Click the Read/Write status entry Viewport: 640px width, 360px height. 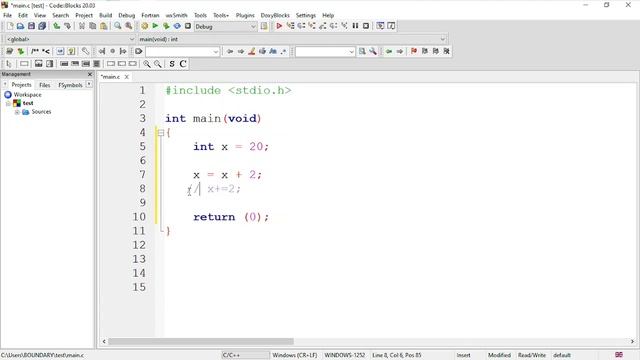[x=532, y=355]
